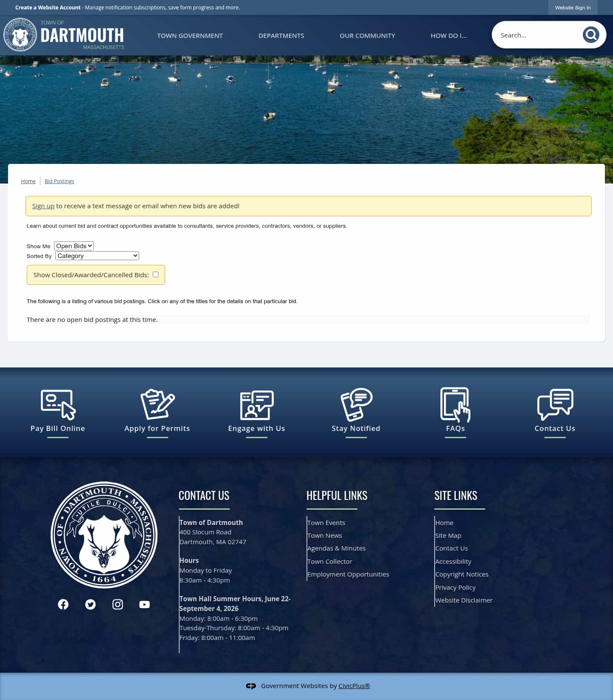Click the Website Sign In button
613x700 pixels.
click(573, 8)
